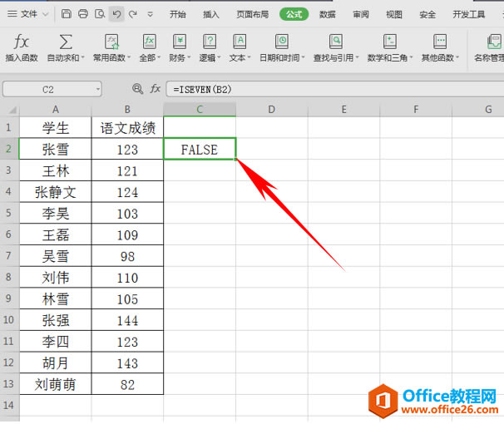Select column B header
This screenshot has width=504, height=424.
point(127,110)
